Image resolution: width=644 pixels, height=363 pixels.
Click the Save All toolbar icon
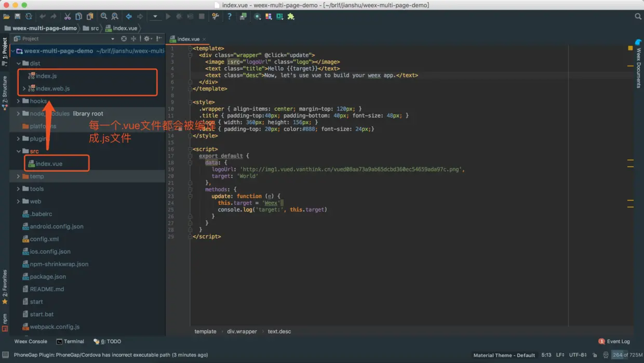(x=17, y=17)
